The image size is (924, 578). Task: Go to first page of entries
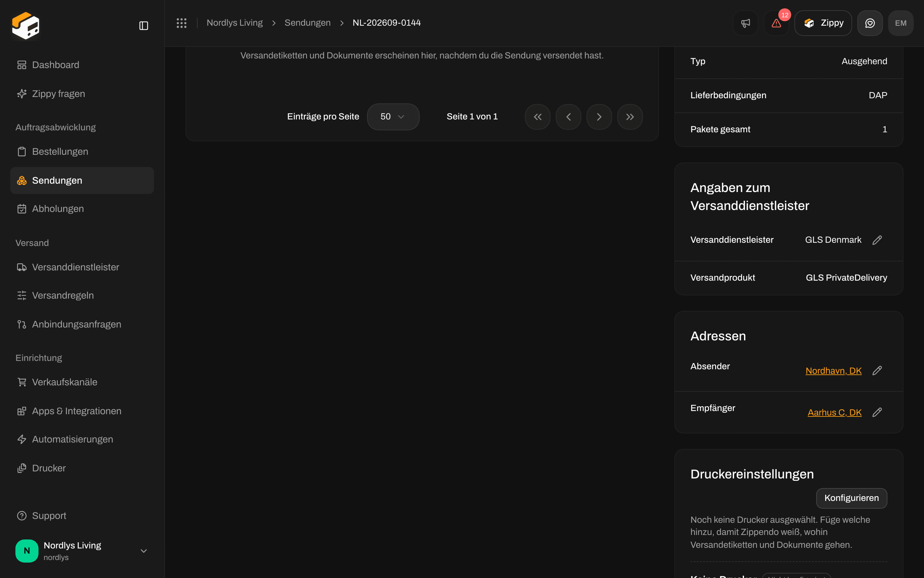(538, 117)
